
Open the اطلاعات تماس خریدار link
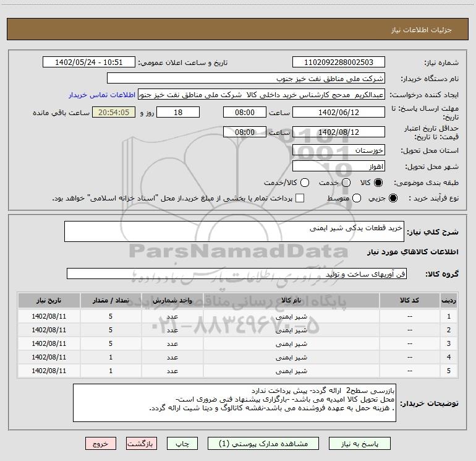tap(102, 95)
